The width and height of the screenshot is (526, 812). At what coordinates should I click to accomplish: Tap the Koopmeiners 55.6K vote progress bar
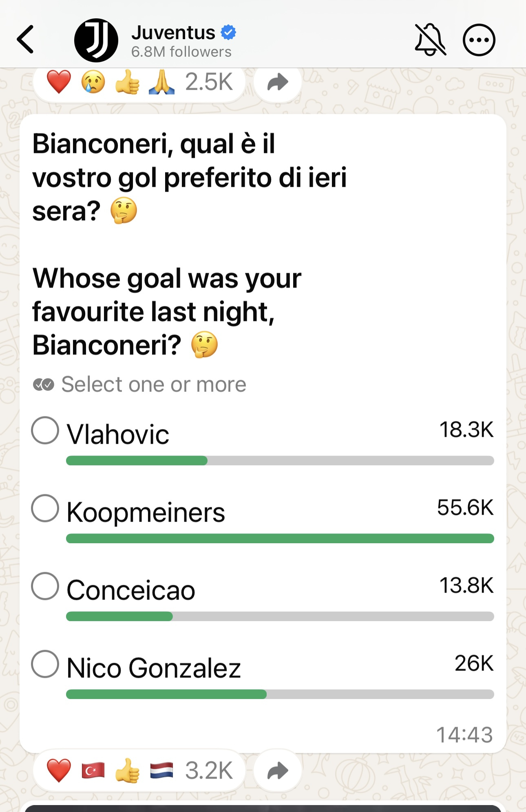coord(280,538)
